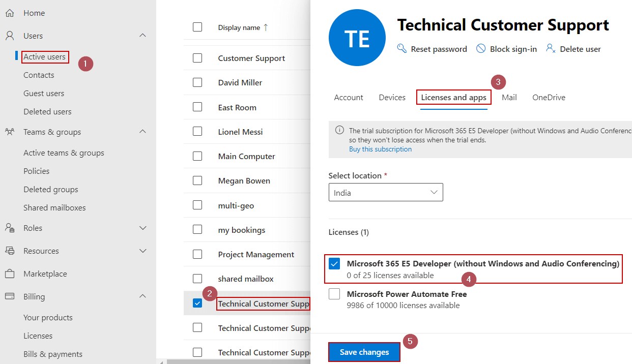Open the Marketplace section
Image resolution: width=632 pixels, height=364 pixels.
tap(43, 274)
